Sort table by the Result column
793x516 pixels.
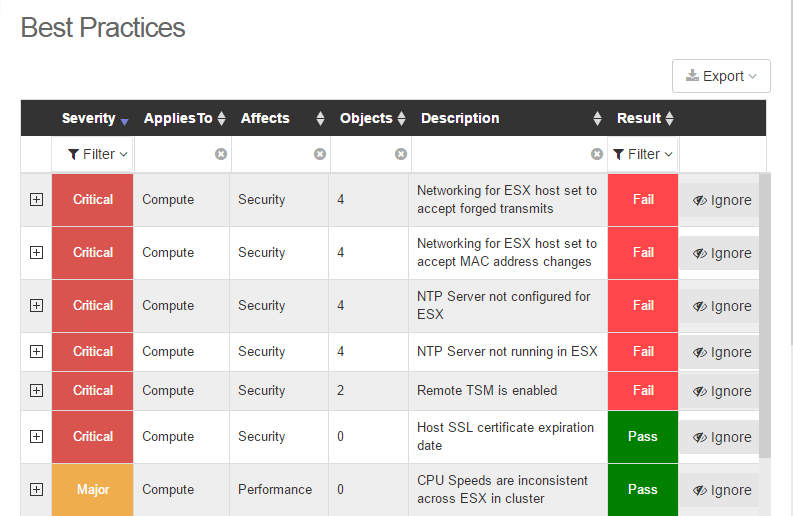(x=670, y=118)
